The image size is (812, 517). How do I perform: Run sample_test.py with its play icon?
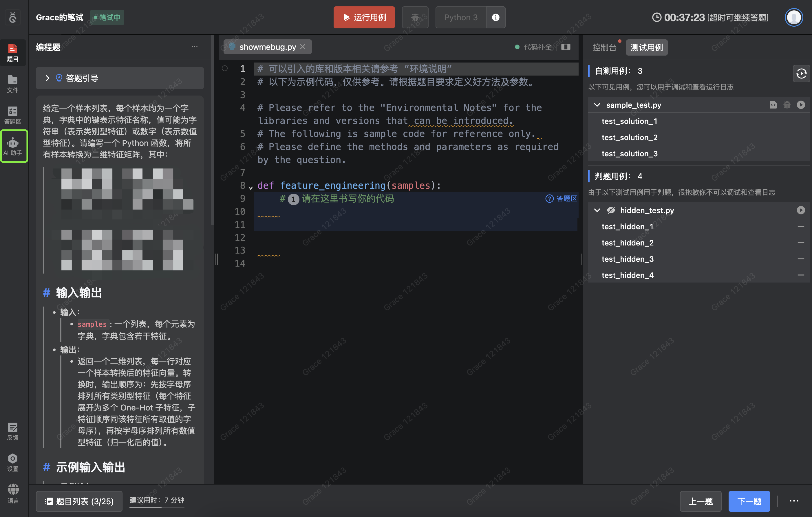[x=801, y=105]
